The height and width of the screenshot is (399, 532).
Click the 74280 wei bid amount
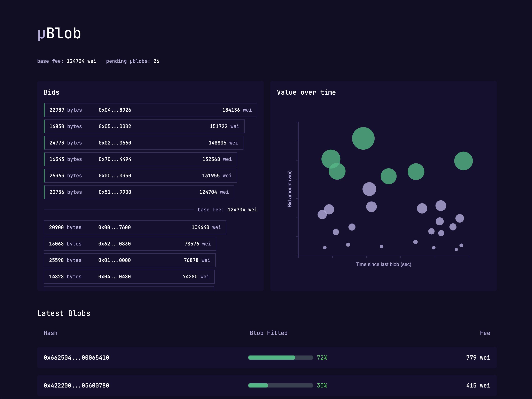point(196,277)
